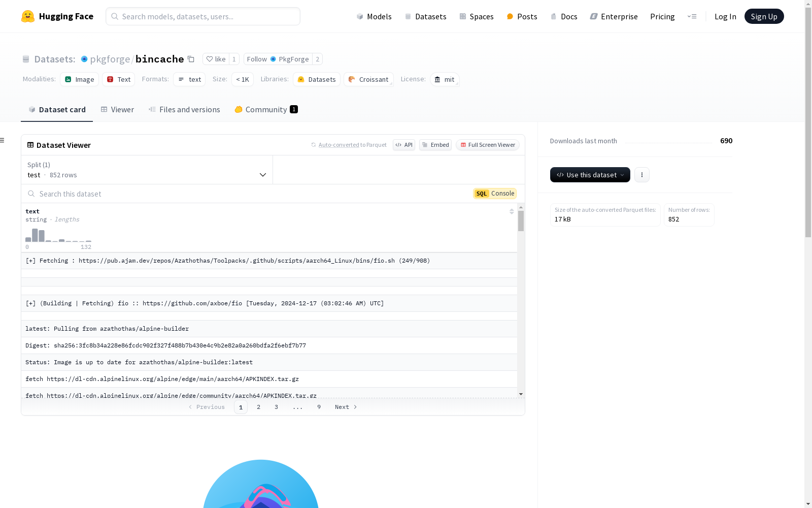Sort the text column using its sort arrows
812x508 pixels.
click(x=512, y=211)
